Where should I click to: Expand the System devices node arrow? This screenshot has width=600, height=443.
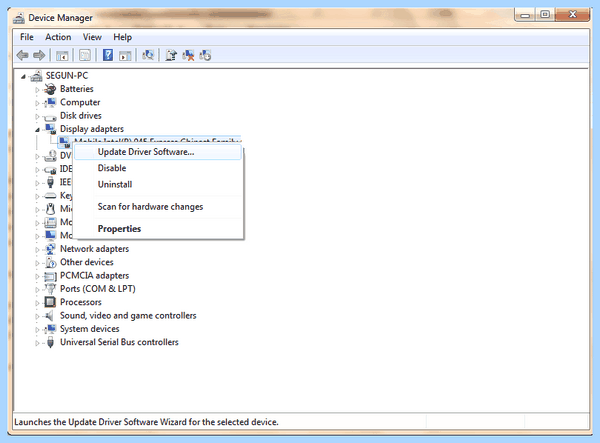(x=37, y=330)
